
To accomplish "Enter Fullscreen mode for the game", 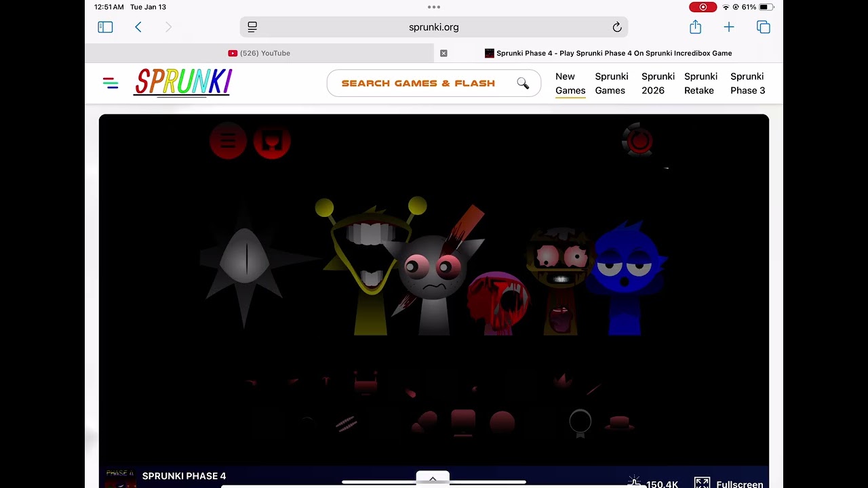I will coord(728,483).
